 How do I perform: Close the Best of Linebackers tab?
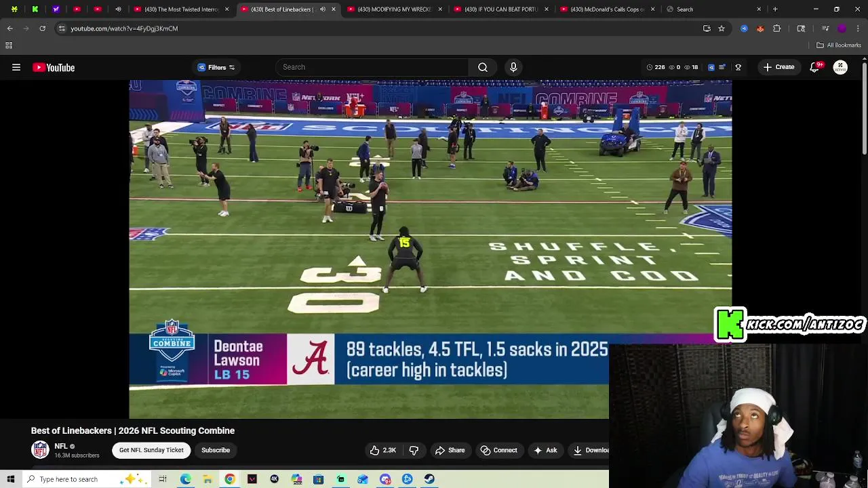(x=333, y=9)
